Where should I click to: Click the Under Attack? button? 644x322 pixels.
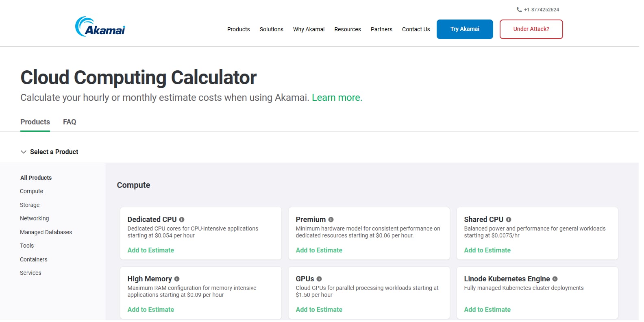coord(531,29)
